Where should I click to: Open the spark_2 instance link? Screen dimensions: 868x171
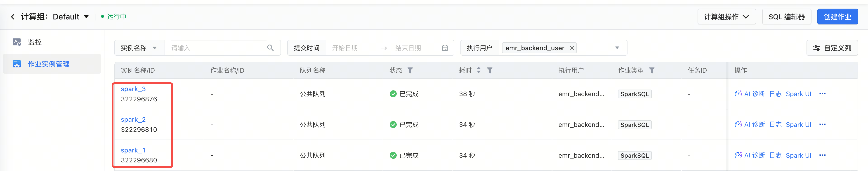tap(133, 120)
